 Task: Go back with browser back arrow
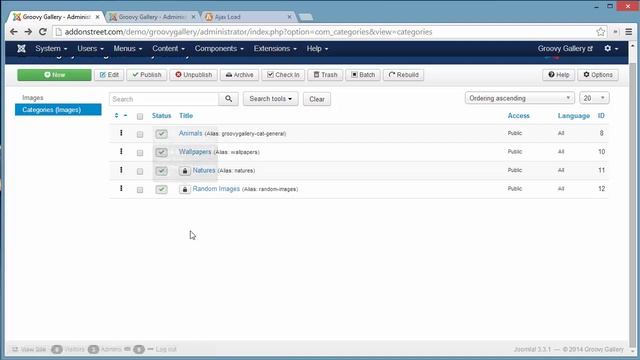(13, 32)
